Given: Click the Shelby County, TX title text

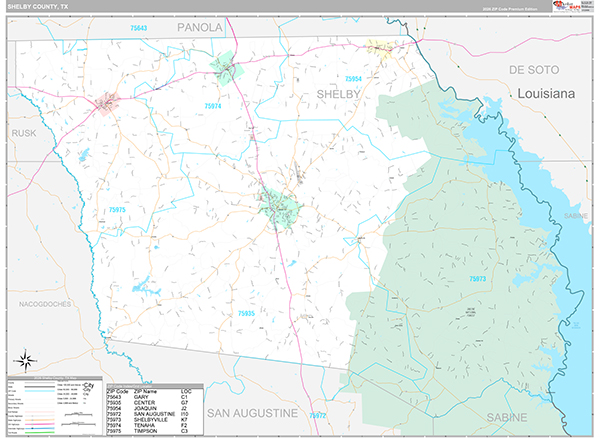Looking at the screenshot, I should coord(40,6).
